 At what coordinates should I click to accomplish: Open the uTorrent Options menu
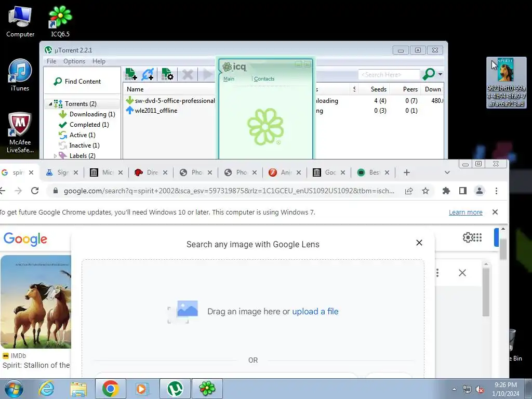point(74,61)
